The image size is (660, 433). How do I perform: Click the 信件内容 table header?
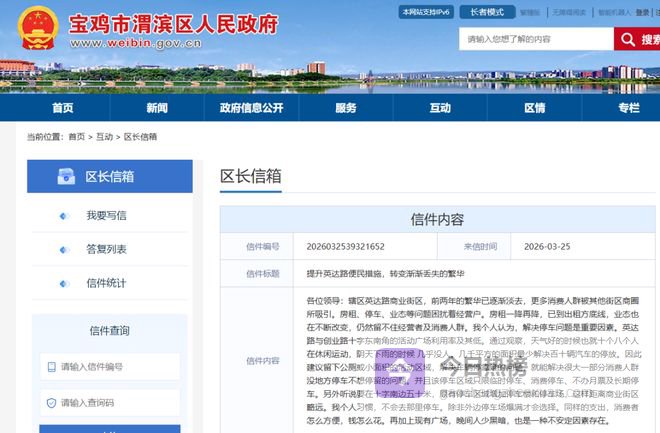click(437, 220)
